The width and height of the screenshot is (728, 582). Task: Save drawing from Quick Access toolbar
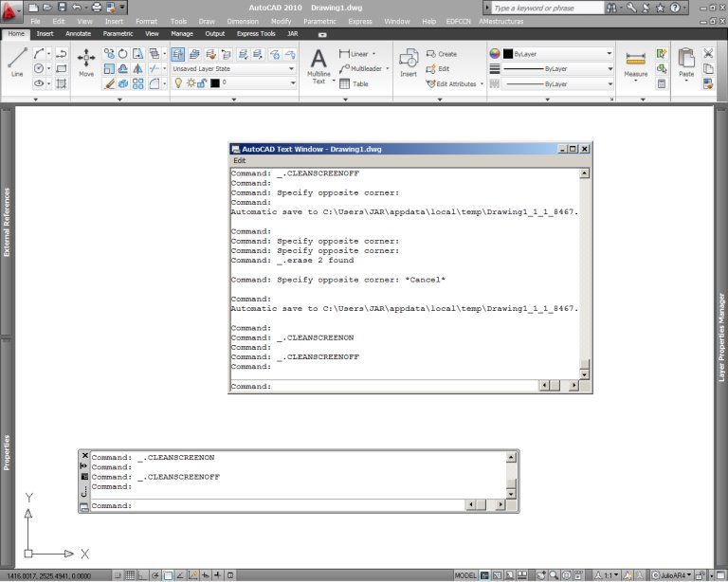[63, 7]
